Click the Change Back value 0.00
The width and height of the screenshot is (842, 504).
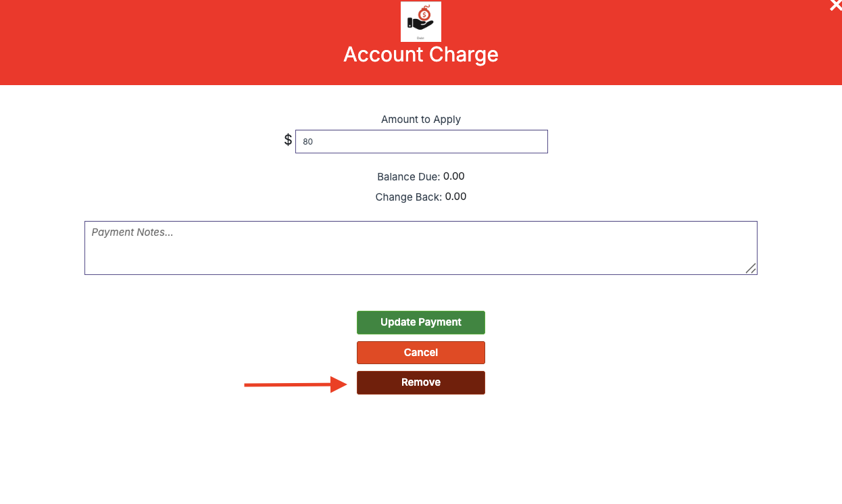[x=455, y=197]
